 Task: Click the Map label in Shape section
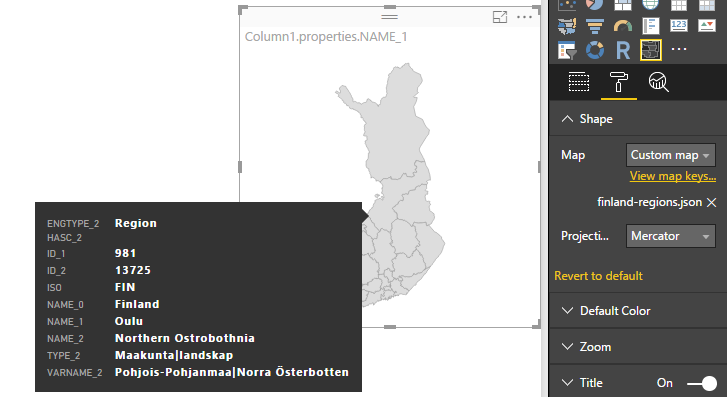573,155
